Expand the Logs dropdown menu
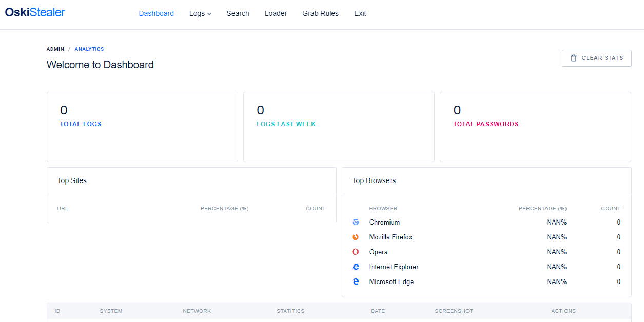The width and height of the screenshot is (644, 322). coord(200,14)
